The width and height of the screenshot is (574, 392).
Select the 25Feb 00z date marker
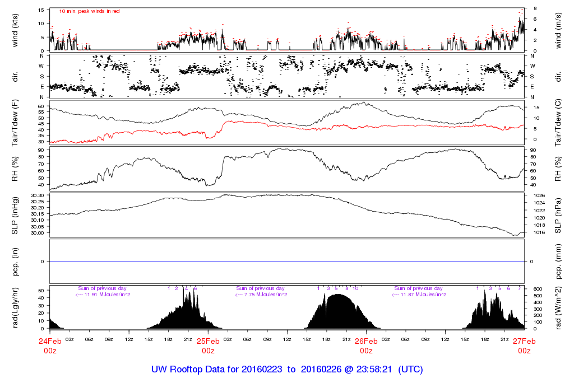[x=208, y=345]
